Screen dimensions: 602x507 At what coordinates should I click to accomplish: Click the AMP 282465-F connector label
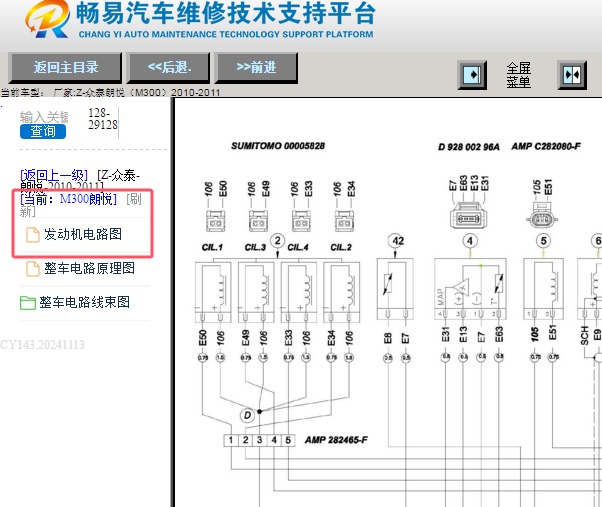(x=336, y=440)
